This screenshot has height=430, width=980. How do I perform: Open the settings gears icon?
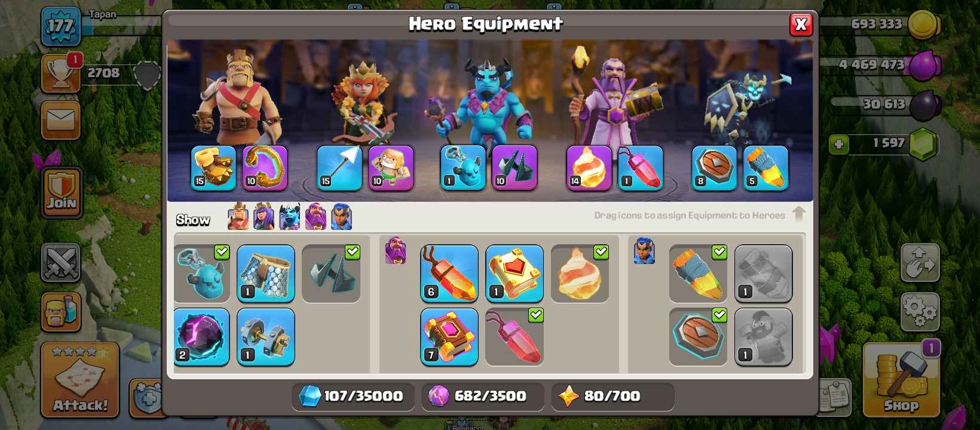[x=920, y=311]
